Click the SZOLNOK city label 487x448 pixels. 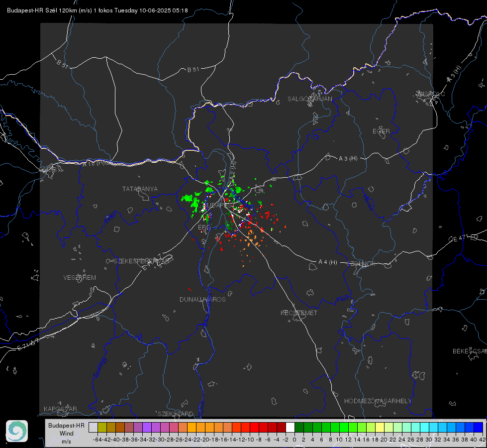[361, 263]
